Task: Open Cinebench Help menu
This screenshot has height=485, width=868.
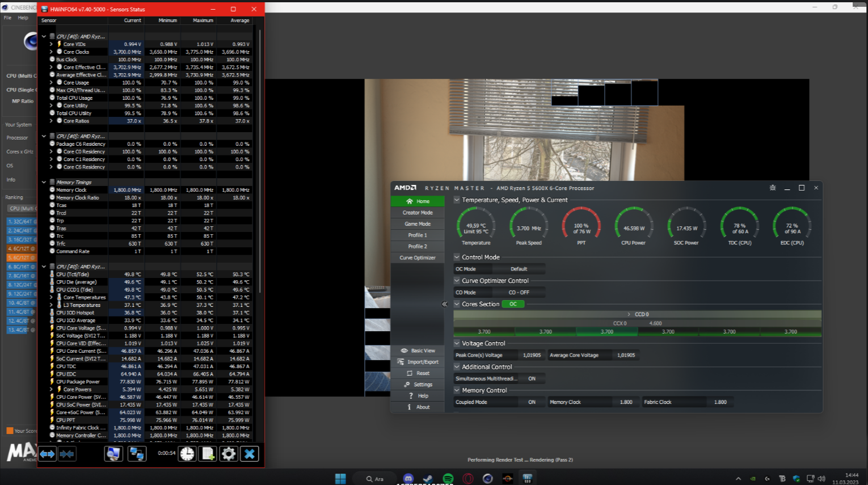Action: (x=23, y=18)
